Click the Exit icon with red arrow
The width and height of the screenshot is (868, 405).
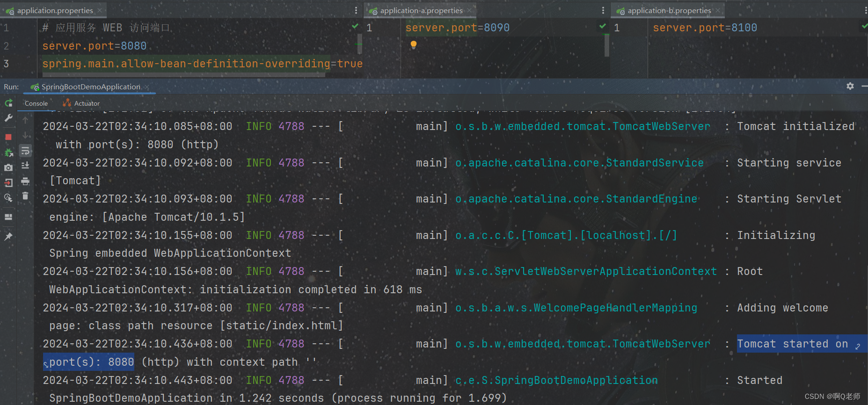click(8, 183)
